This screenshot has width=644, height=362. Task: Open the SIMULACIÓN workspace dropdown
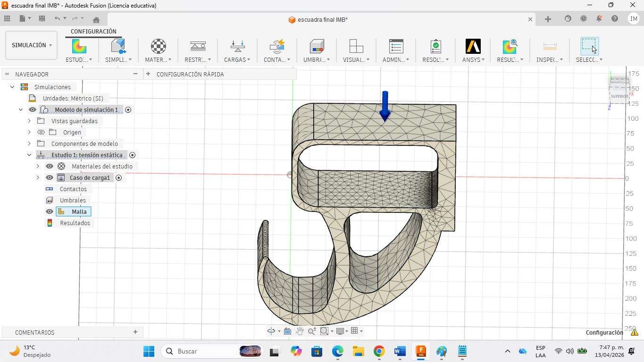click(31, 45)
